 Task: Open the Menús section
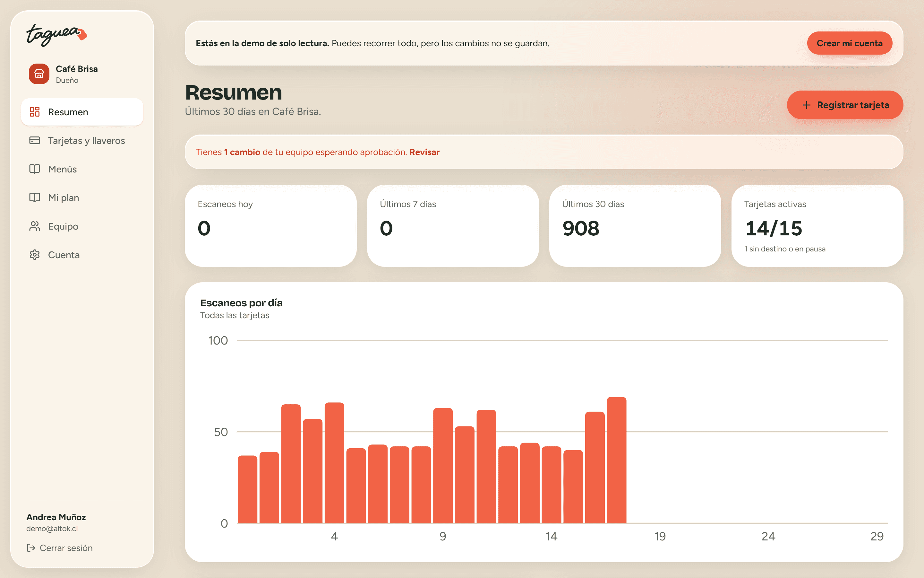point(82,169)
